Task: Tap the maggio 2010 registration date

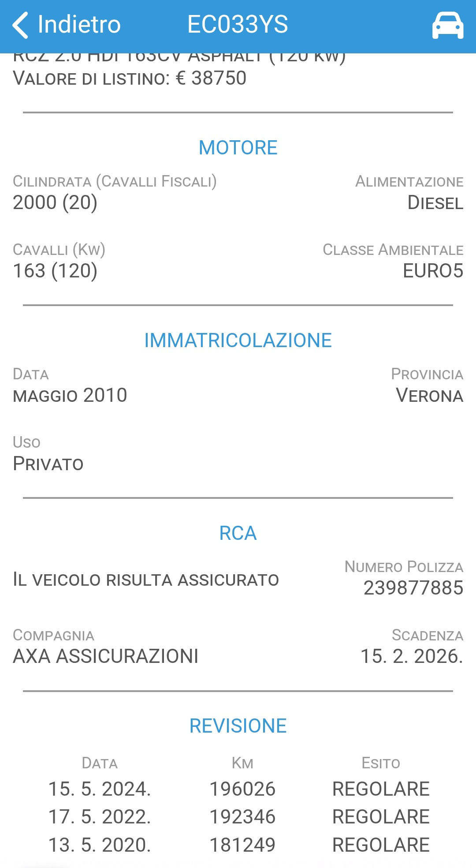Action: coord(70,396)
